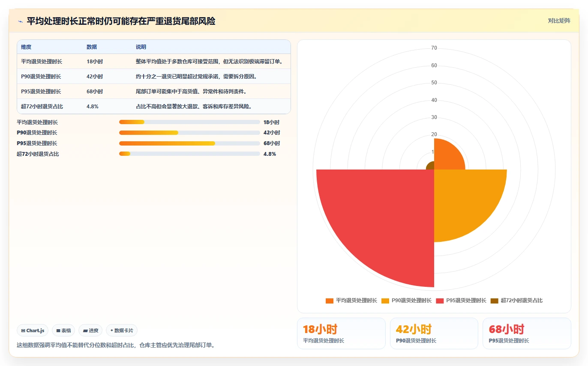Screen dimensions: 588x366
Task: Click 4.8% value beside the progress bar
Action: [270, 154]
